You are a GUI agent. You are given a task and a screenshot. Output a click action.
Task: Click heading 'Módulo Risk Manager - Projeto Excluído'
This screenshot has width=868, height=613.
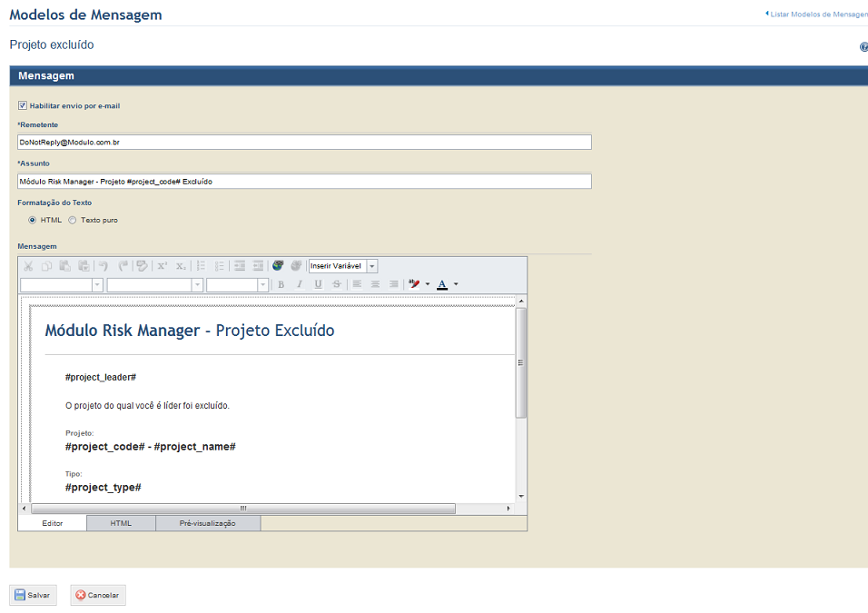[190, 331]
